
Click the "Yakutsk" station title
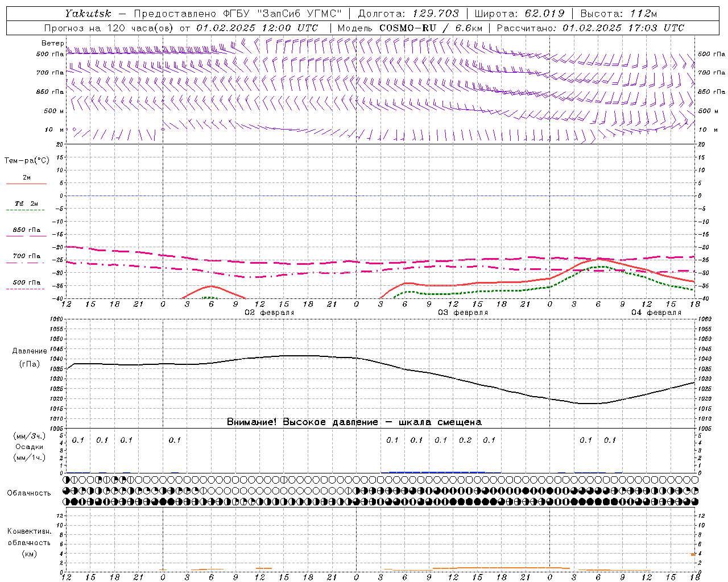88,14
